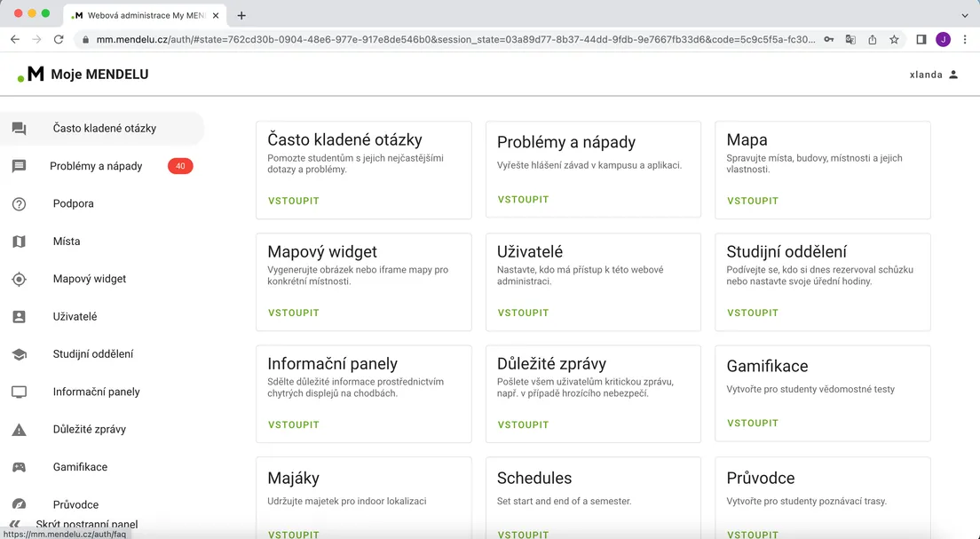Click 'Udržujte majetek pro indoor lokalizaci' text
Screen dimensions: 980x539
347,501
